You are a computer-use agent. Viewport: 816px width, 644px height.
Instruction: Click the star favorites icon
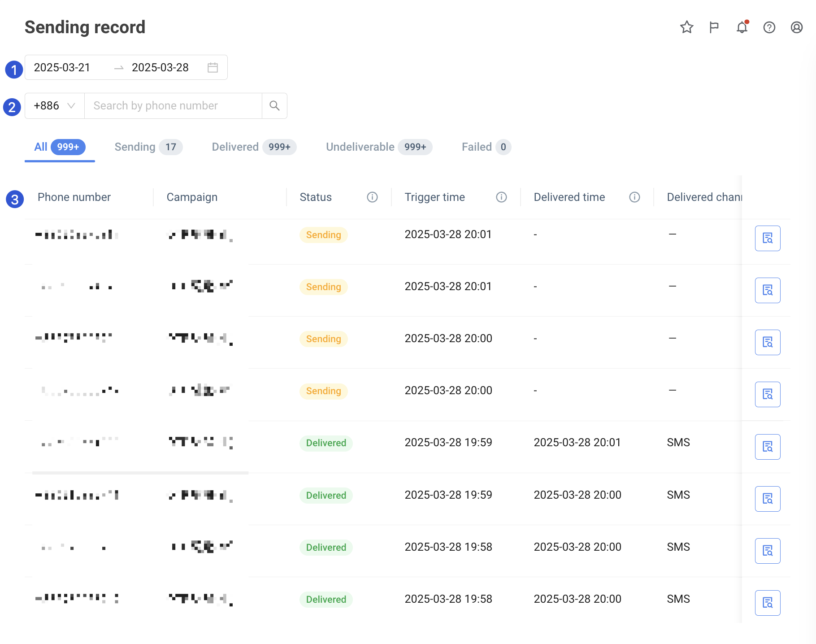(686, 27)
